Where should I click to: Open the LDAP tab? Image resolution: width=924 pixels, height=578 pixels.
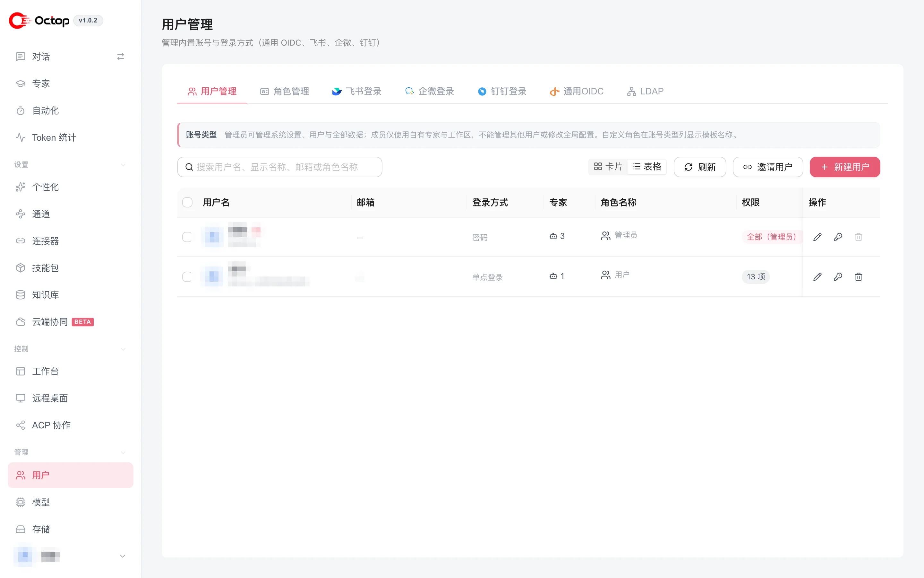645,92
